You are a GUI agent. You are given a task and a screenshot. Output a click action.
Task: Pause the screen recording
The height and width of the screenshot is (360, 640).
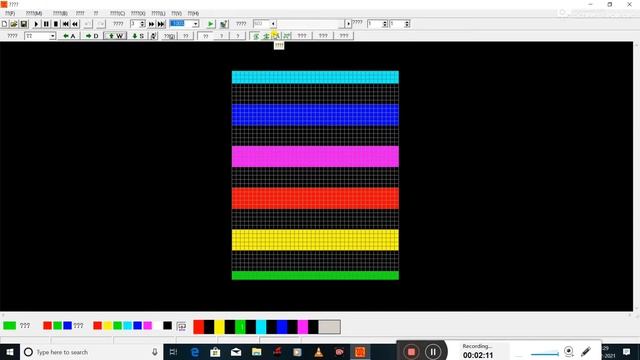click(x=433, y=352)
